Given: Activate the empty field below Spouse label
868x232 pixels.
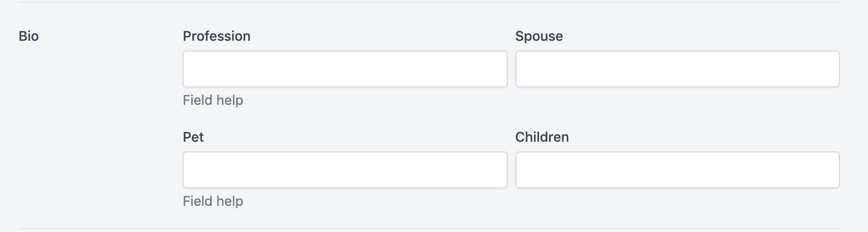Looking at the screenshot, I should (x=677, y=69).
